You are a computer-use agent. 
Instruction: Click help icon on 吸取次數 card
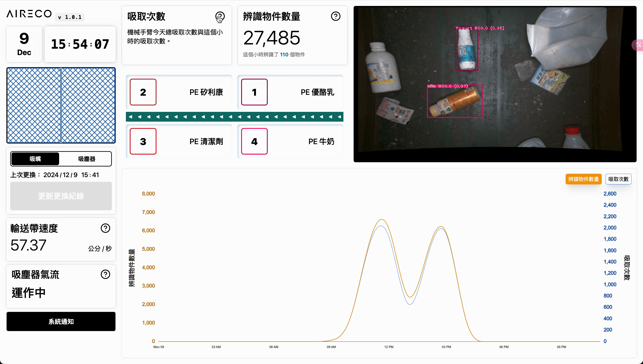tap(220, 17)
